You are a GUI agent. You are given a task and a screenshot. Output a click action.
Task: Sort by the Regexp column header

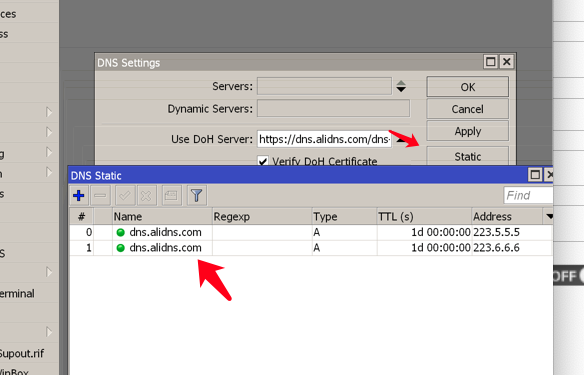coord(262,216)
